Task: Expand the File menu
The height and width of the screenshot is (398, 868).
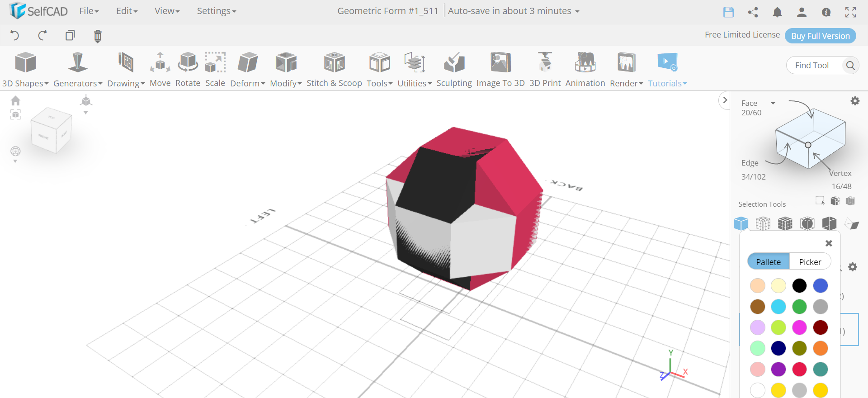Action: coord(89,11)
